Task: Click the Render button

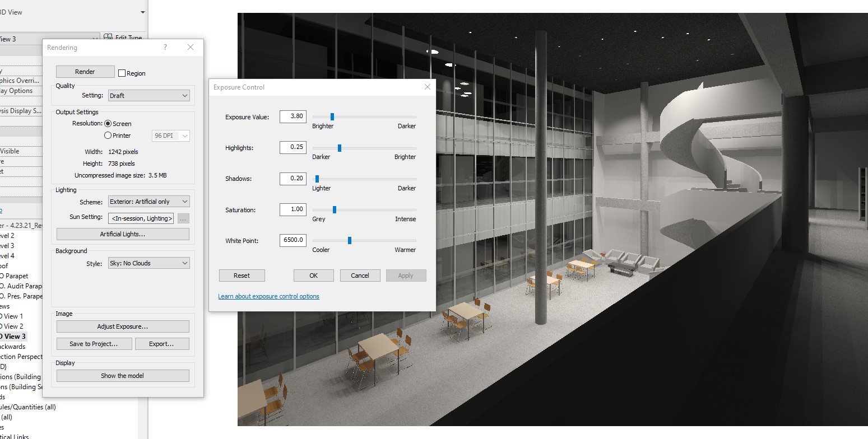Action: click(x=85, y=72)
